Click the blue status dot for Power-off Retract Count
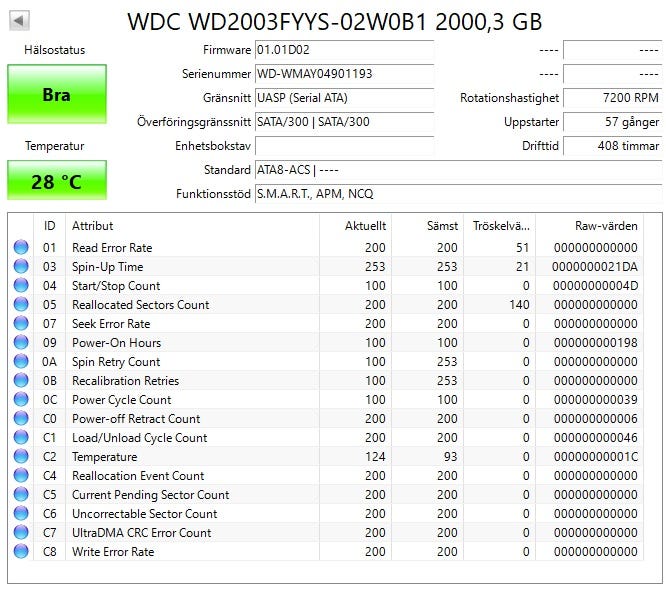The image size is (666, 589). point(21,418)
